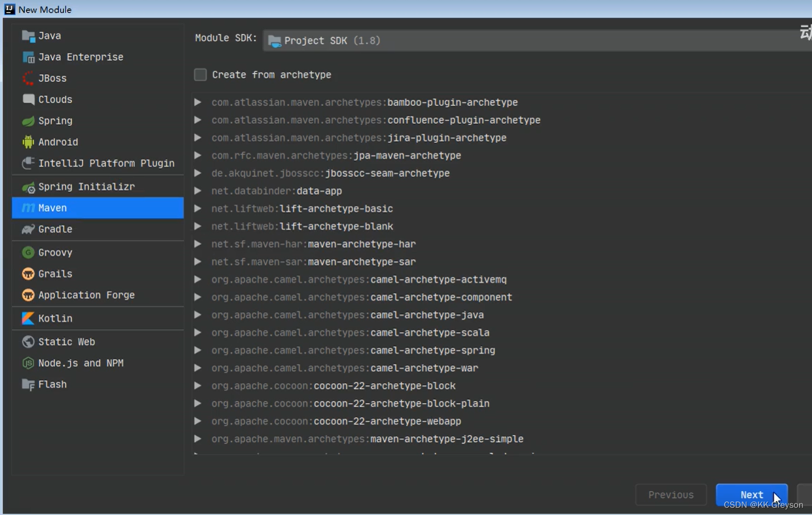The width and height of the screenshot is (812, 515).
Task: Choose Flash in module type list
Action: (x=98, y=385)
